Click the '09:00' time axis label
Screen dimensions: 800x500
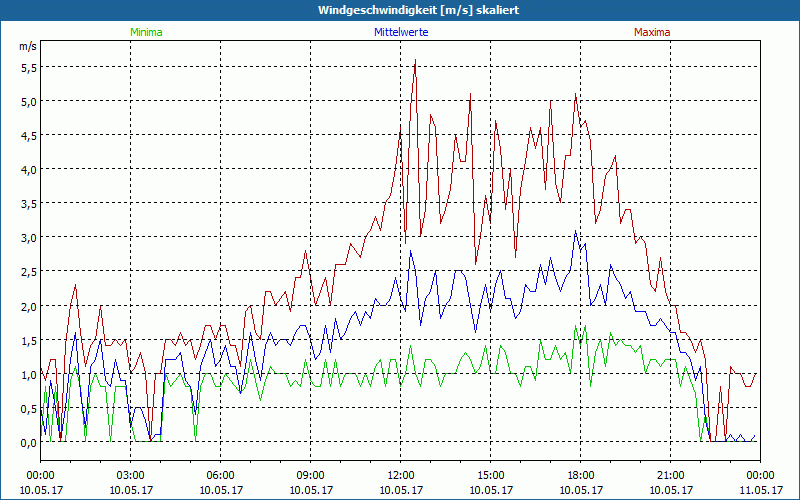[311, 476]
